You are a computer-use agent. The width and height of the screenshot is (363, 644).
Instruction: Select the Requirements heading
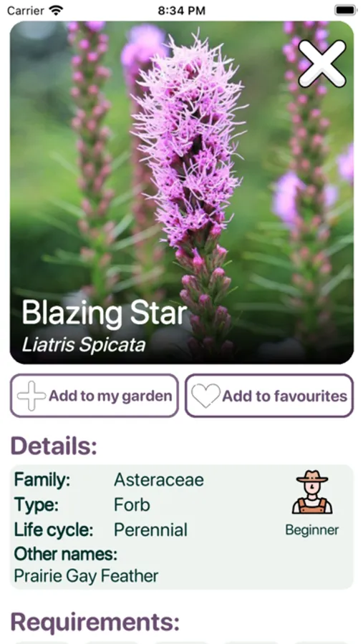[x=95, y=623]
